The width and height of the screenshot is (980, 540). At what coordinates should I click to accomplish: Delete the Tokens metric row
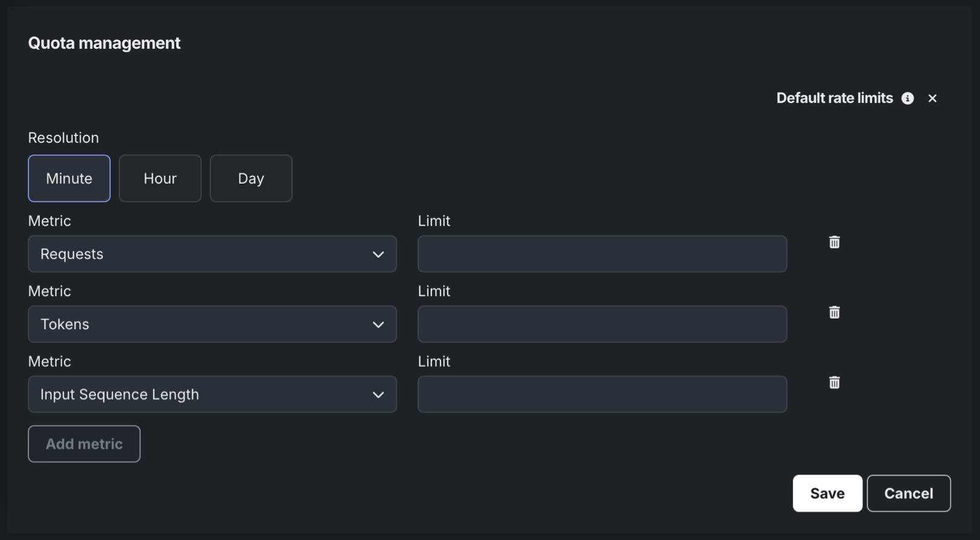[834, 313]
